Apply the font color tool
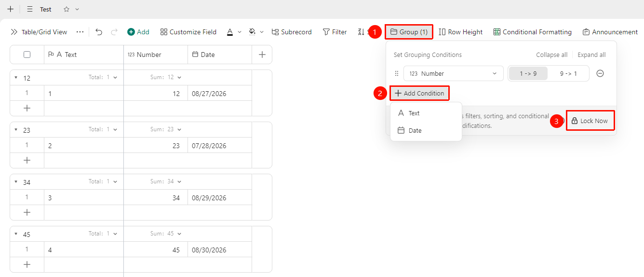The height and width of the screenshot is (277, 644). point(230,32)
